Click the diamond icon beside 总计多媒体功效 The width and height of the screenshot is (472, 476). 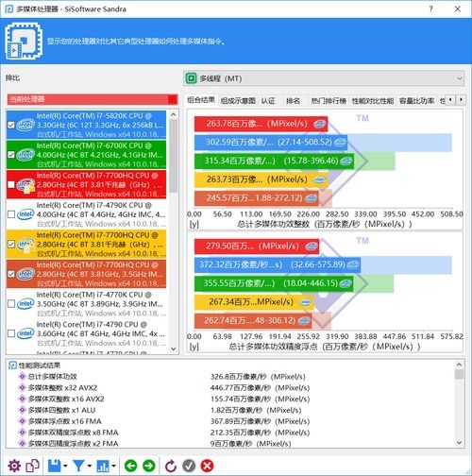click(22, 376)
